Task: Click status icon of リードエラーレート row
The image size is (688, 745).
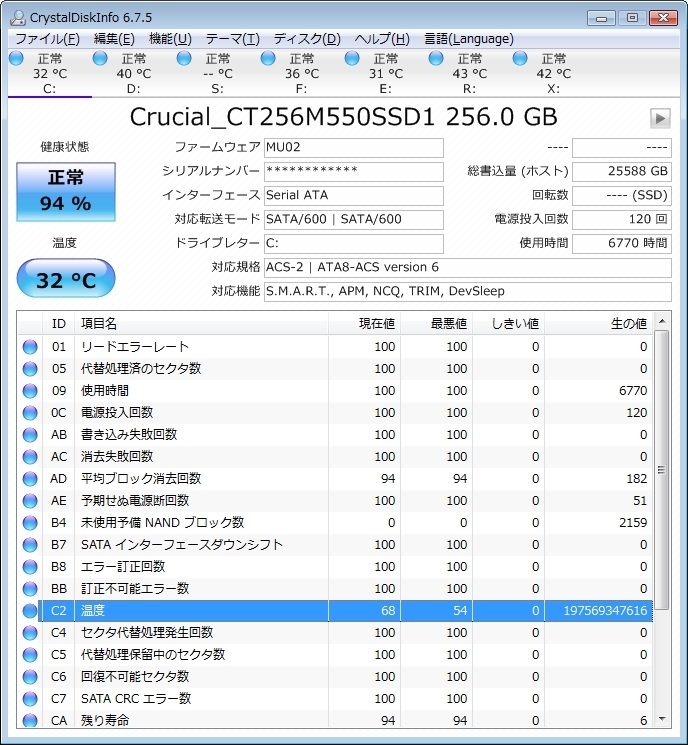Action: 30,347
